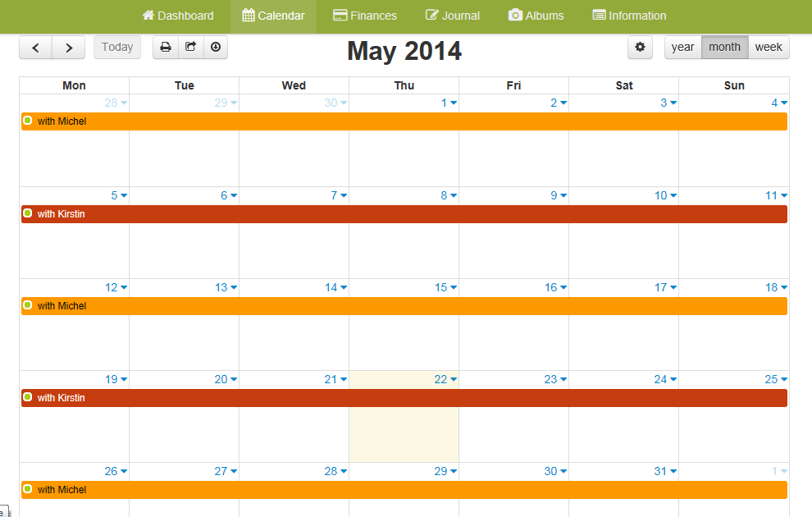Image resolution: width=812 pixels, height=517 pixels.
Task: Click the Thu column header
Action: click(x=404, y=85)
